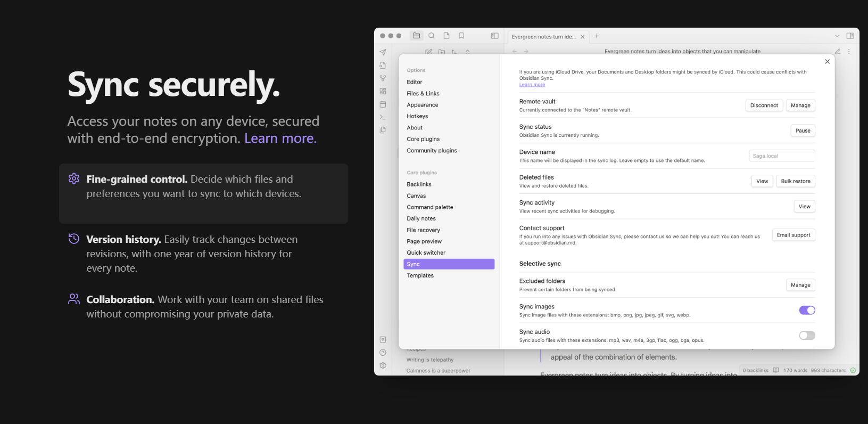
Task: Click the edit pencil icon in note header
Action: (837, 52)
